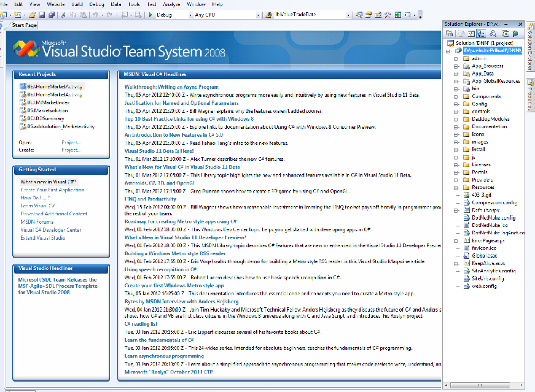This screenshot has height=392, width=535.
Task: Click the Cut icon in the toolbar
Action: [x=63, y=13]
